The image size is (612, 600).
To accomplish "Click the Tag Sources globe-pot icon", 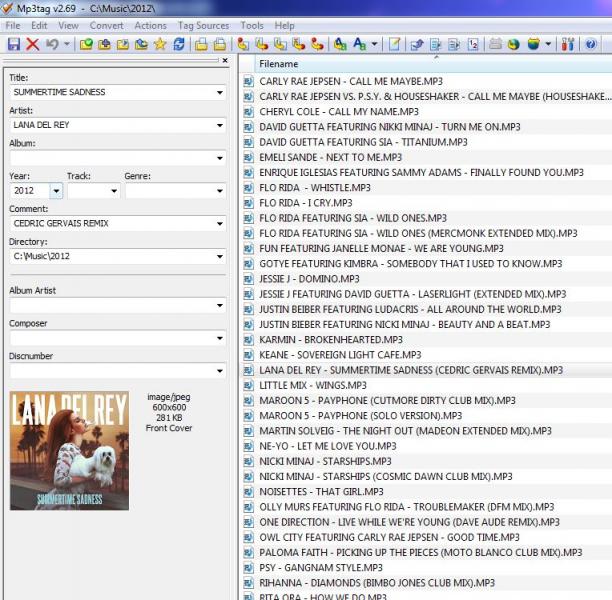I will pyautogui.click(x=534, y=44).
